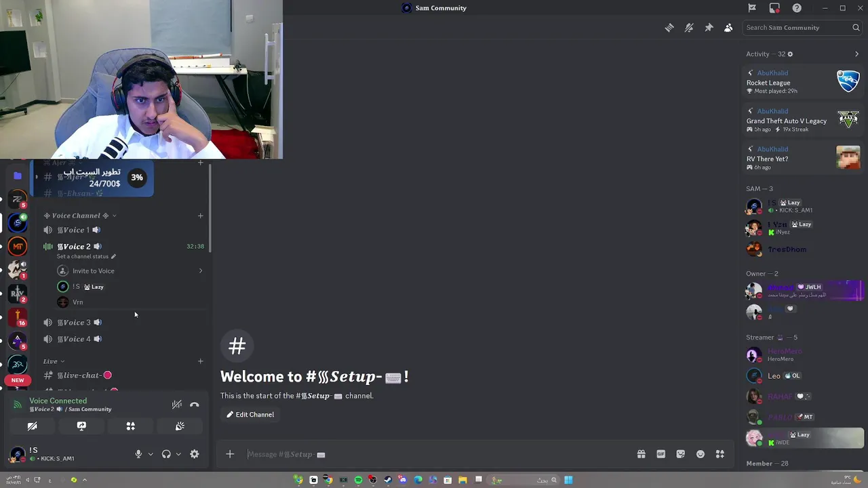Open headphone output options arrow
This screenshot has width=868, height=488.
(x=178, y=454)
